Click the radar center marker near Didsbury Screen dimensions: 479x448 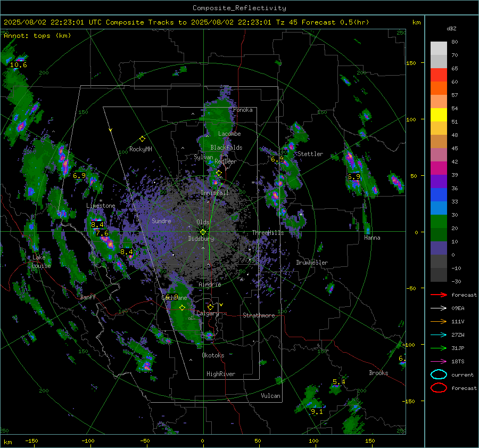[x=203, y=232]
